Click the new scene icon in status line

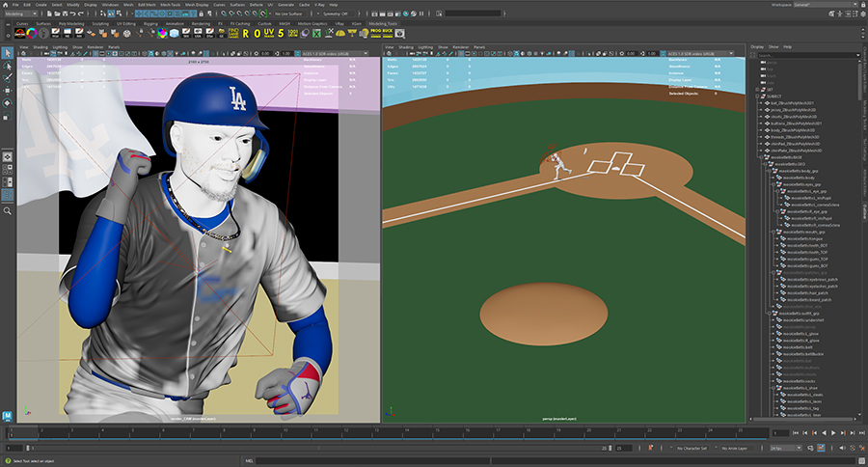50,14
